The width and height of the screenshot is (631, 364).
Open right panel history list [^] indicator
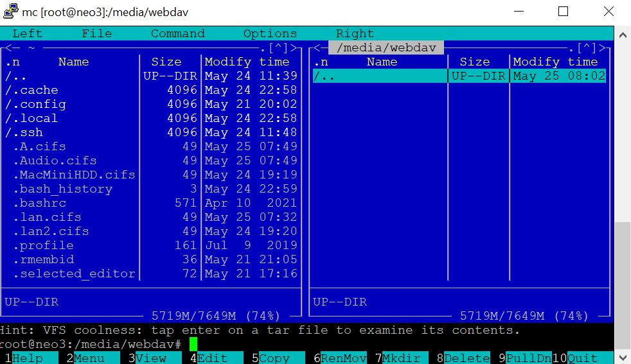tap(587, 48)
